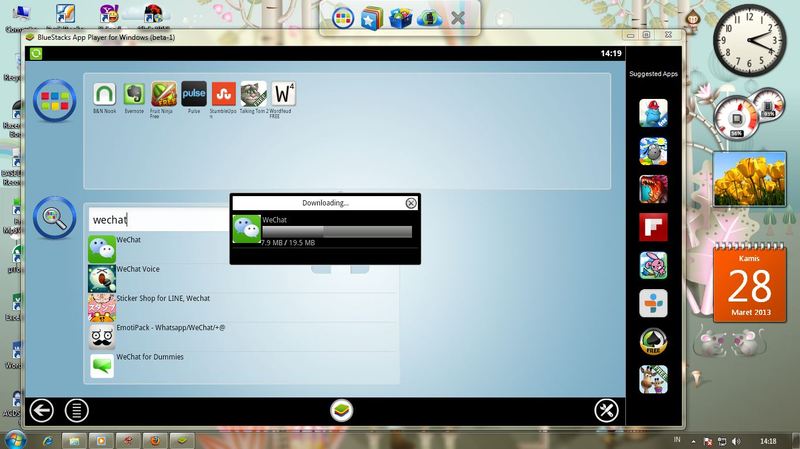
Task: Click the dock star cards icon
Action: pyautogui.click(x=371, y=18)
